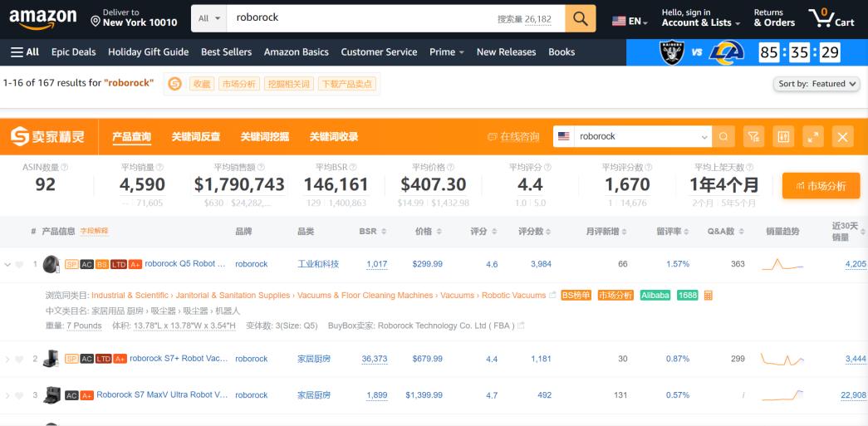Image resolution: width=868 pixels, height=426 pixels.
Task: Open the Prime dropdown menu
Action: 447,52
